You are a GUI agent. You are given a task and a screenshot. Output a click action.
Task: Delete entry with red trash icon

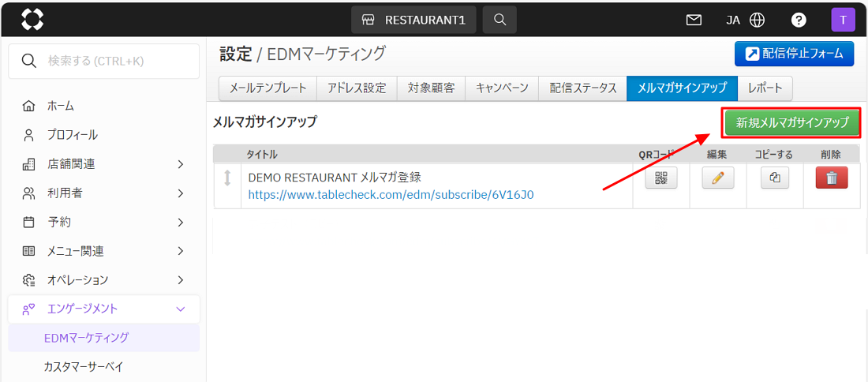click(x=831, y=178)
